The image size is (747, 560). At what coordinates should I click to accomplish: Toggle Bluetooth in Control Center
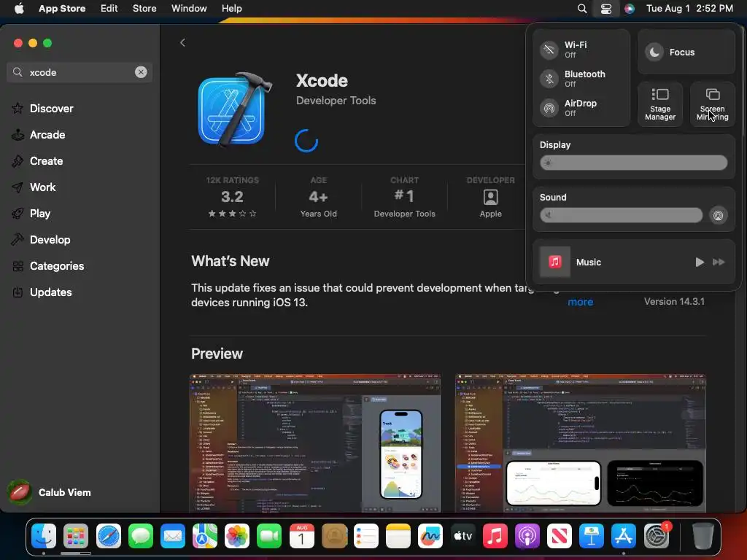pyautogui.click(x=549, y=79)
